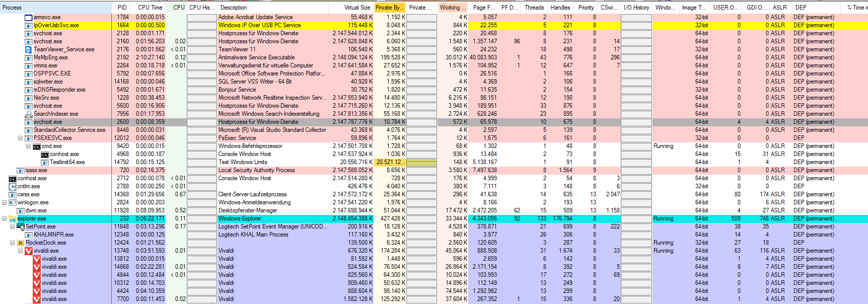The image size is (868, 304).
Task: Sort by the Priority column header
Action: point(586,7)
